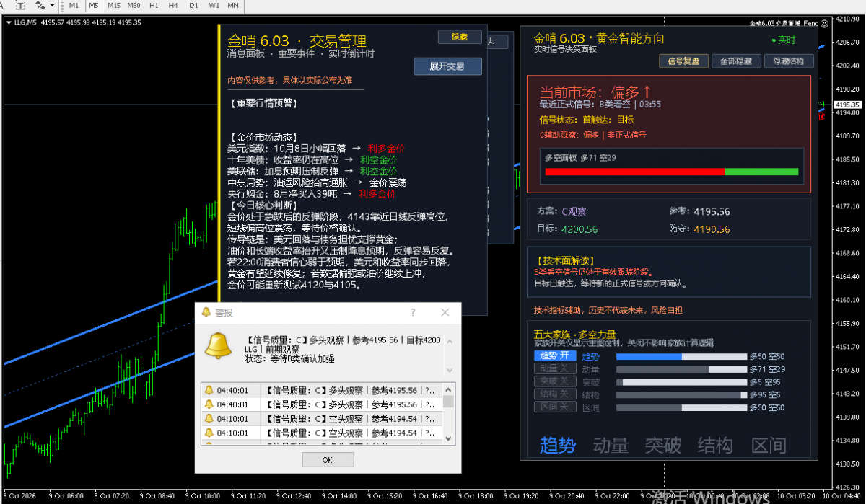Switch chart to M30 timeframe
Screen dimensions: 866x504
tap(134, 5)
